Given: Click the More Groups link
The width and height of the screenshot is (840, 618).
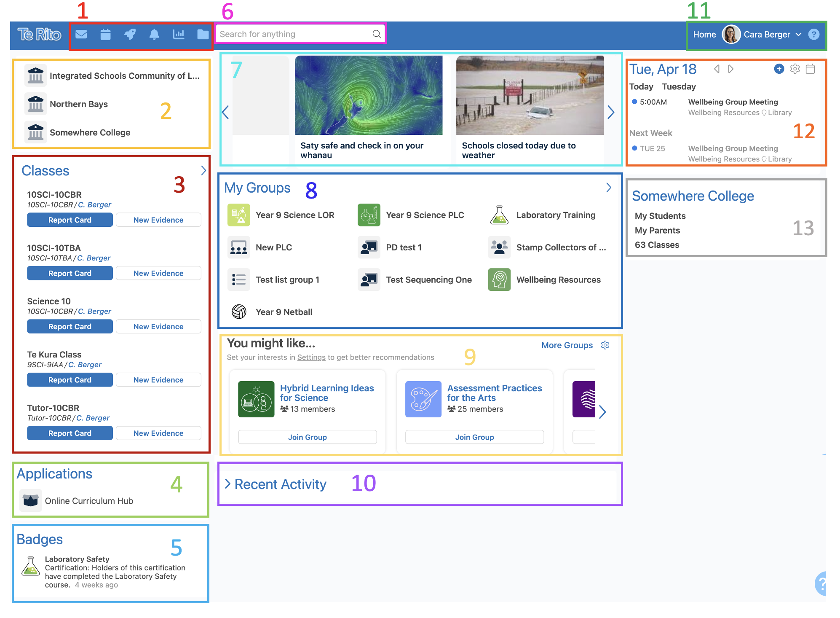Looking at the screenshot, I should pyautogui.click(x=567, y=345).
